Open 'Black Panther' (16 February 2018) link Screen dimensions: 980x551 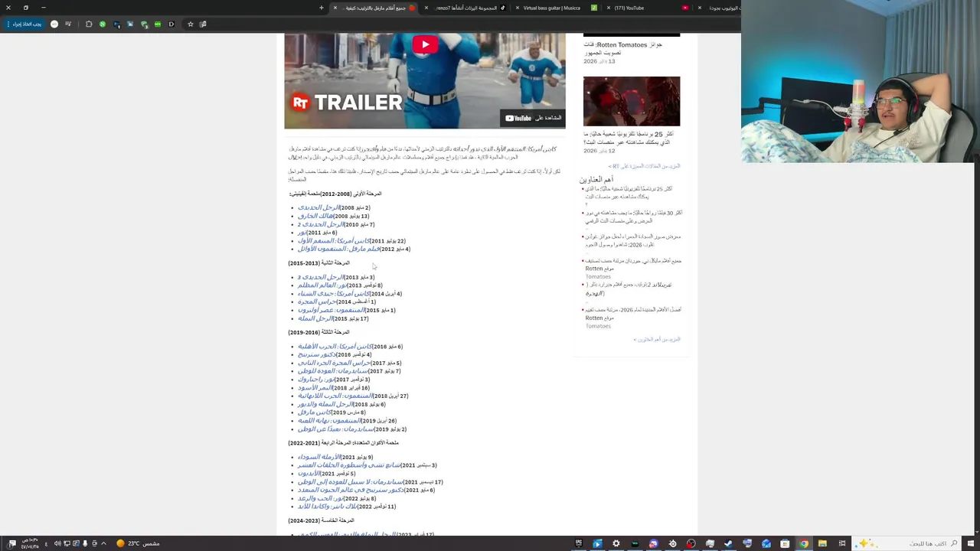pyautogui.click(x=315, y=388)
